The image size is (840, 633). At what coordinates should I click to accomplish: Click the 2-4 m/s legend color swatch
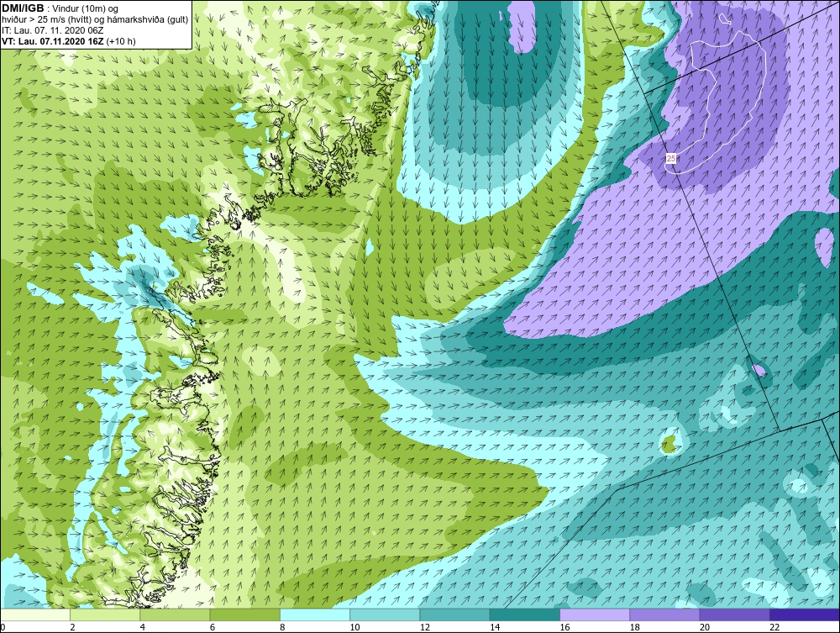[x=105, y=615]
